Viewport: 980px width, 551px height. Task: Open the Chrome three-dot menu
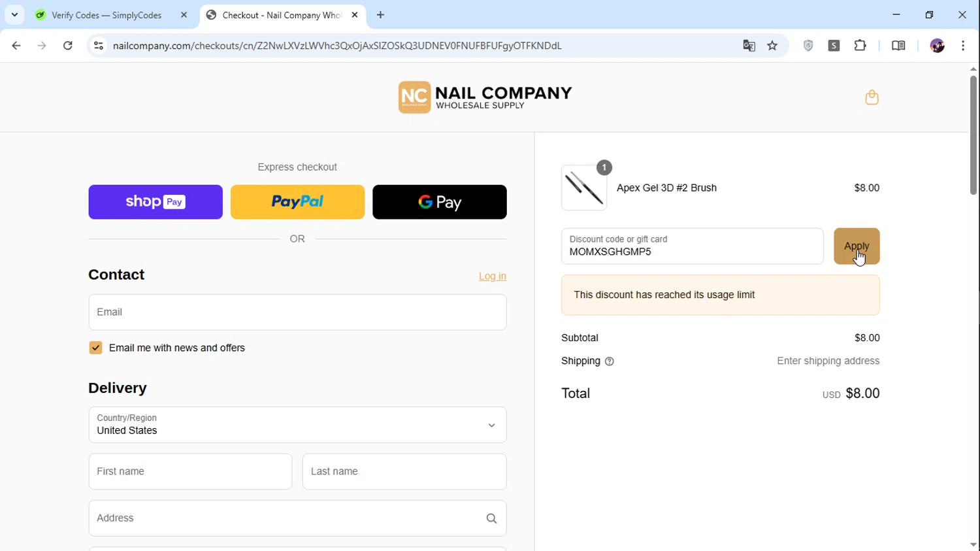click(963, 46)
